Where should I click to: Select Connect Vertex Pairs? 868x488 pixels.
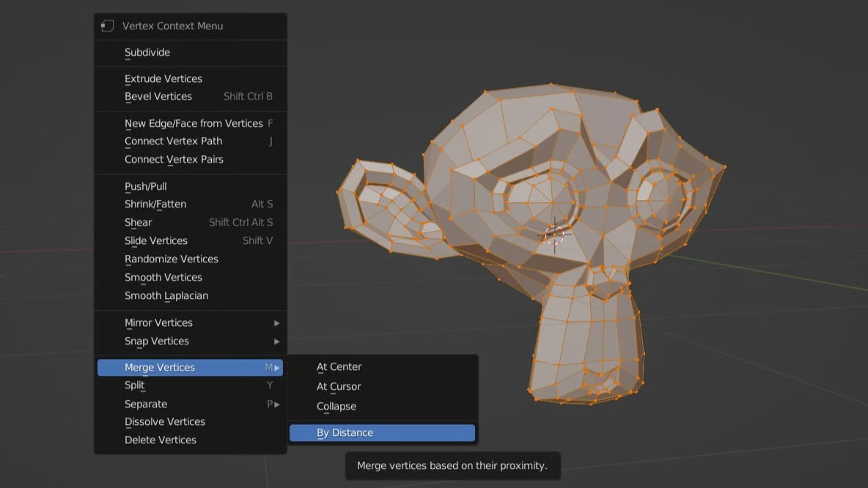coord(174,159)
